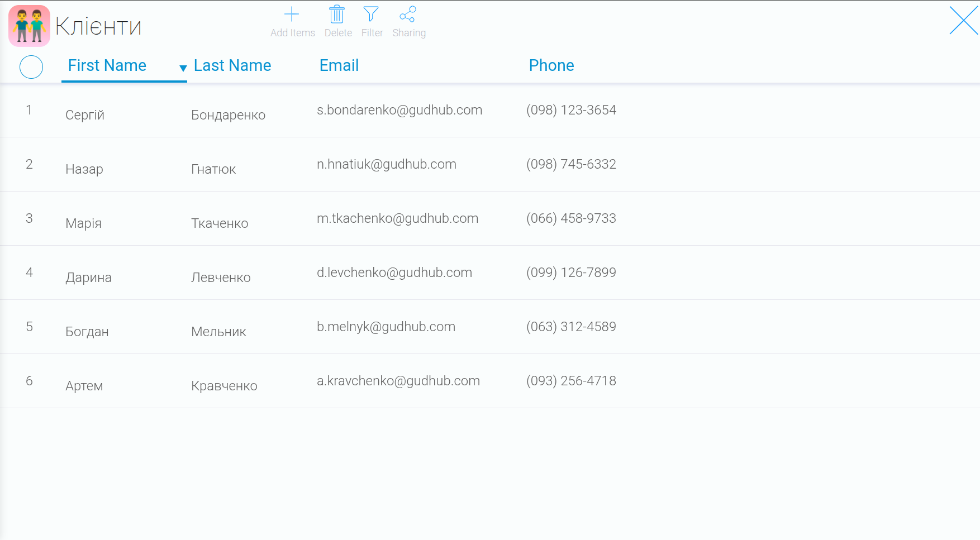This screenshot has height=540, width=980.
Task: Click email n.hnatiuk@gudhub.com
Action: pos(387,164)
